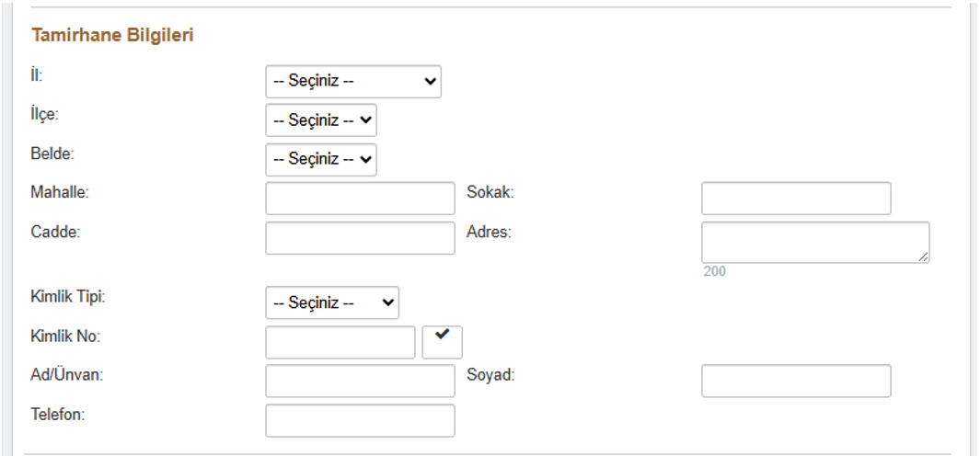980x456 pixels.
Task: Expand the İlçe district dropdown
Action: point(320,120)
